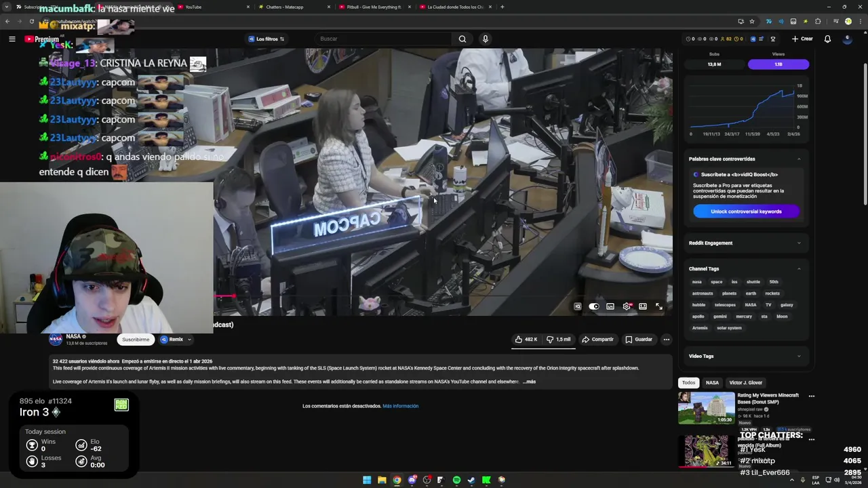Open File Explorer from taskbar
Screen dimensions: 868x488
coord(382,480)
